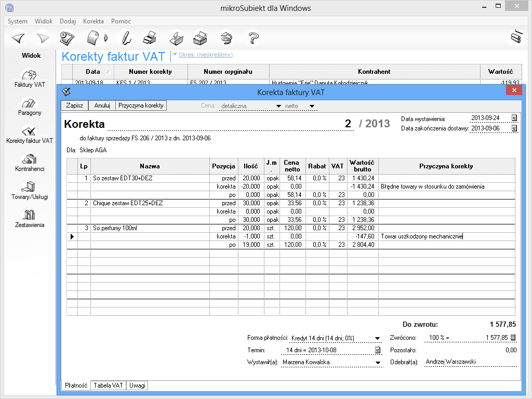
Task: Open the Korekta menu
Action: [x=93, y=21]
